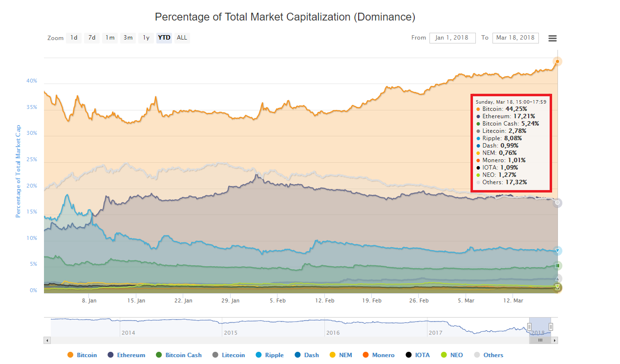Click the navigator scrollbar left arrow
This screenshot has width=620, height=364.
tap(47, 340)
